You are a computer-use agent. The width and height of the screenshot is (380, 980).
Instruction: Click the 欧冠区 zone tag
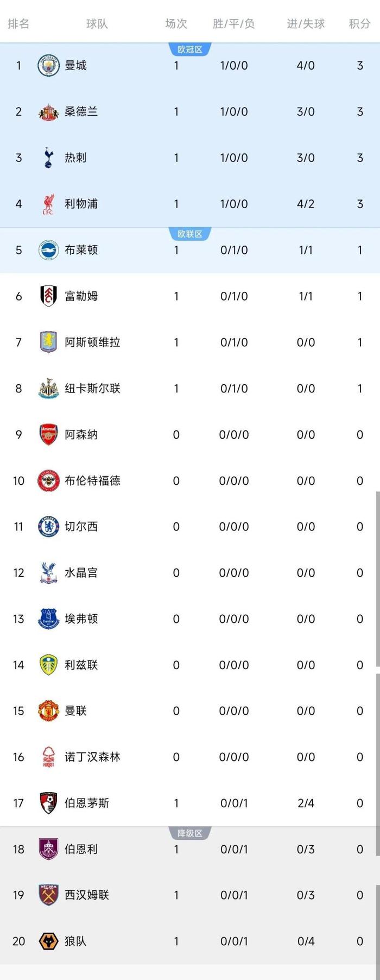coord(190,49)
